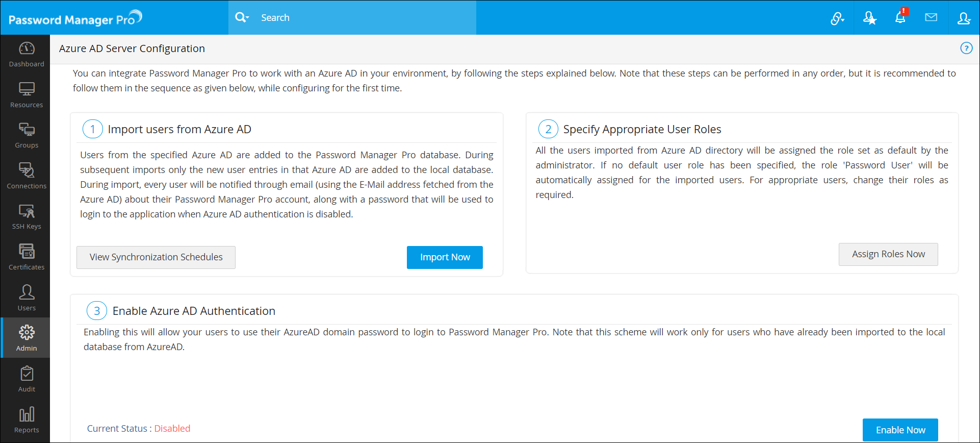
Task: Expand the search filter dropdown
Action: [x=242, y=18]
